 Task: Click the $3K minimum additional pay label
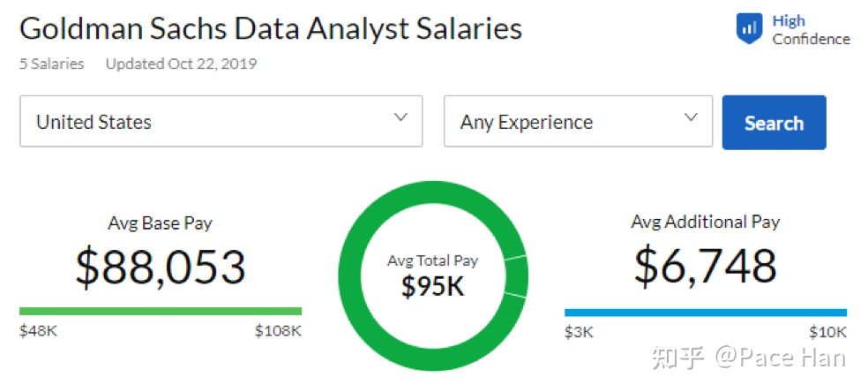[579, 332]
